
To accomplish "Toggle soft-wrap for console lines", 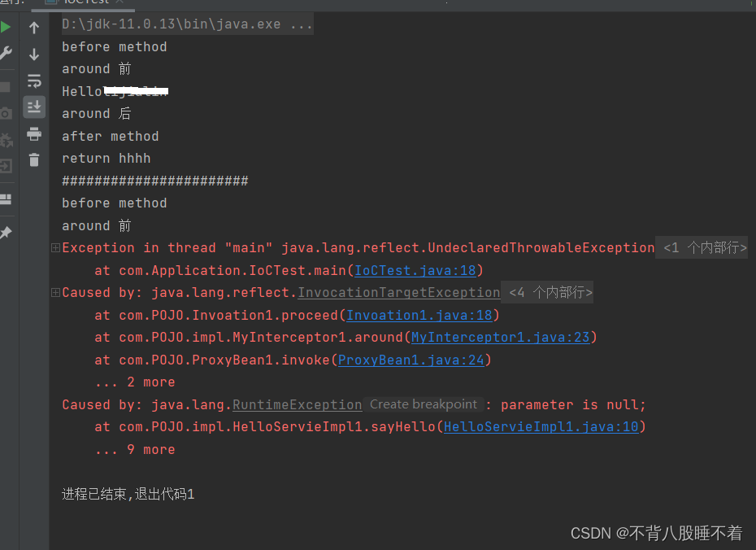I will tap(33, 81).
